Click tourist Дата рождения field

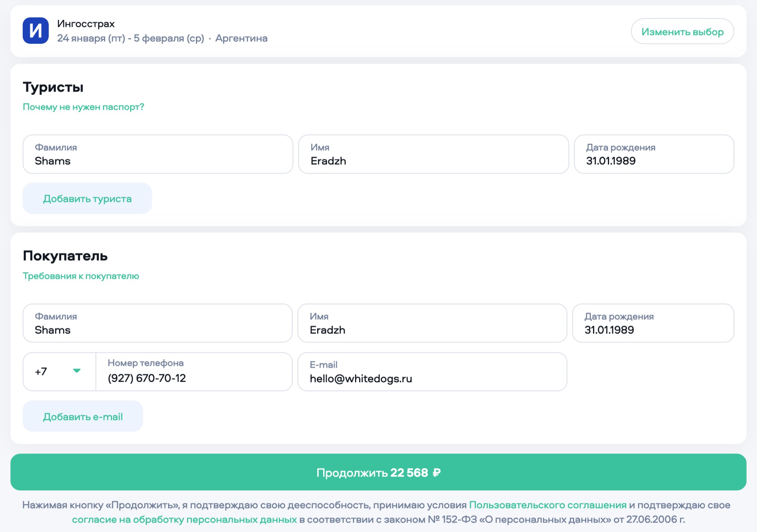pos(654,154)
